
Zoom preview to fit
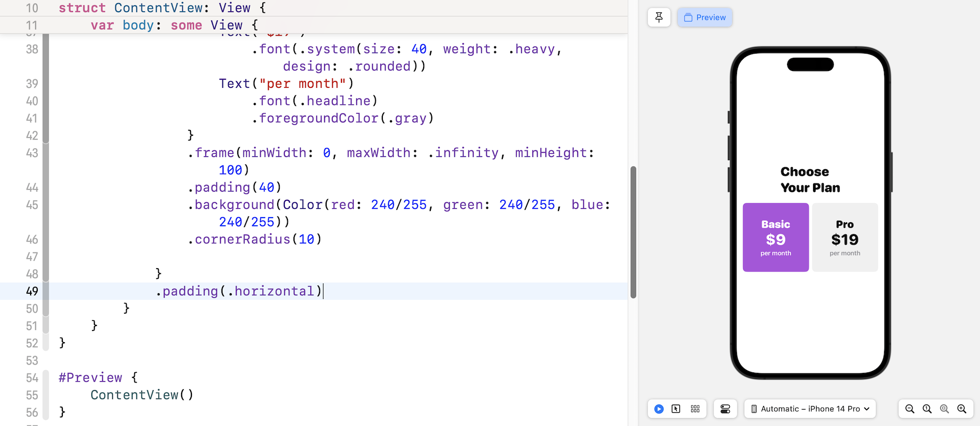tap(944, 409)
